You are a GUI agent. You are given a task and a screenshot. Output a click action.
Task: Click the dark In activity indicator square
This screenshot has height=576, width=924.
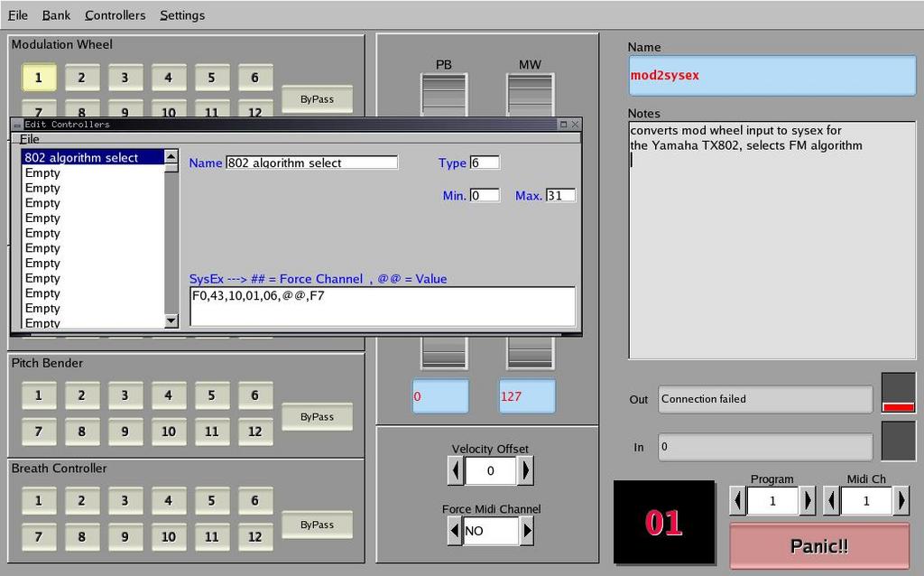coord(897,441)
